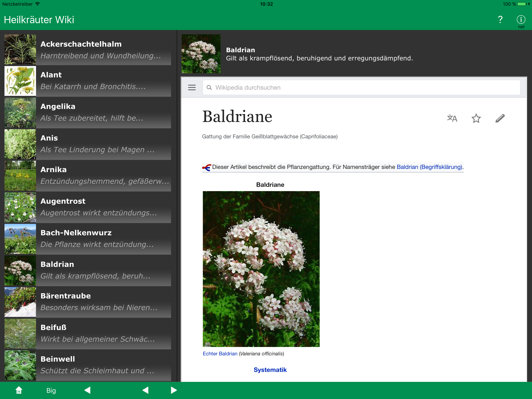This screenshot has width=532, height=399.
Task: Click the large Baldriane flower photo
Action: [x=261, y=269]
